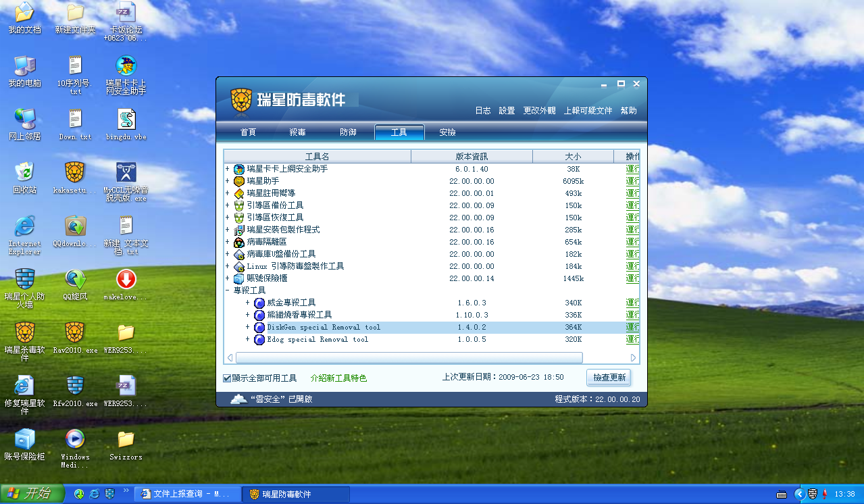The height and width of the screenshot is (504, 864).
Task: Click the blue icon beside 熊貓燒香專殺工具
Action: (259, 315)
